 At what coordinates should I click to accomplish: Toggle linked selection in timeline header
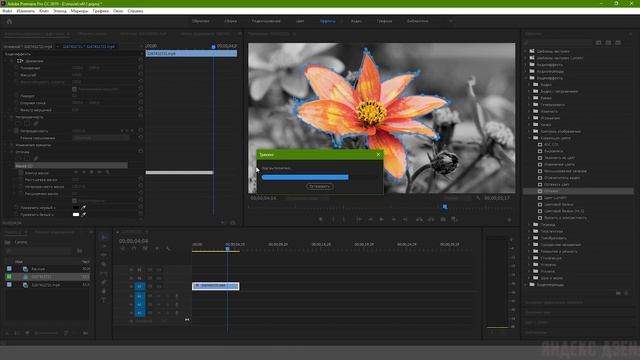click(x=145, y=248)
